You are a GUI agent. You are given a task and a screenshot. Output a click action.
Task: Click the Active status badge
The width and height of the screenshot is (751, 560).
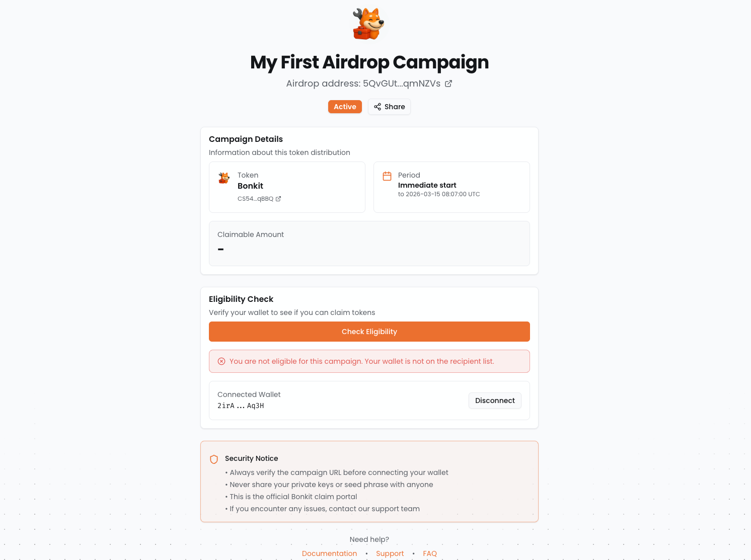(345, 107)
